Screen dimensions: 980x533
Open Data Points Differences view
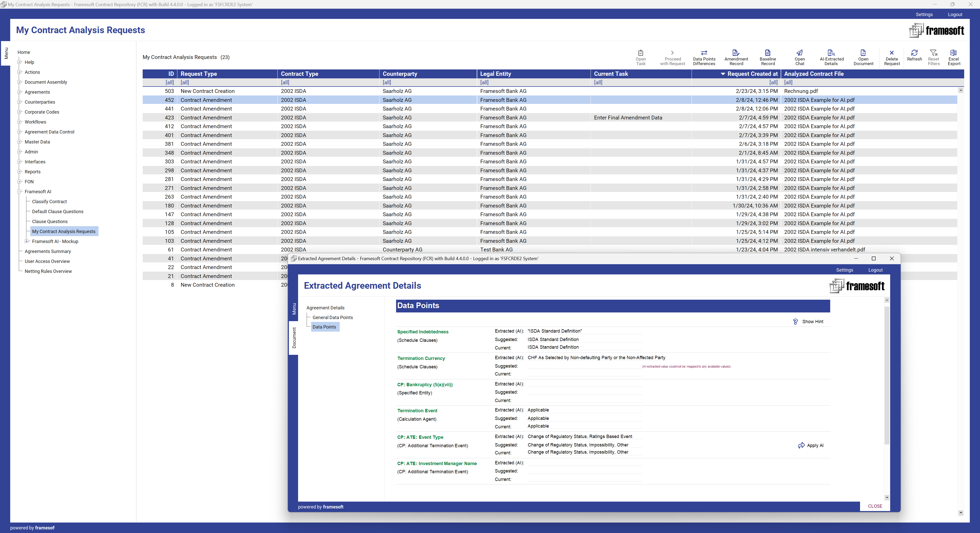coord(704,57)
